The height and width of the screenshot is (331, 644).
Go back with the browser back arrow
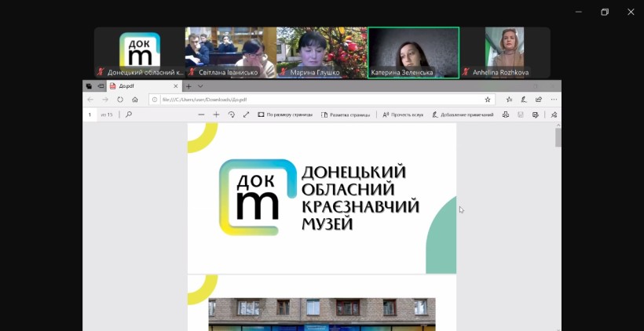[x=90, y=100]
